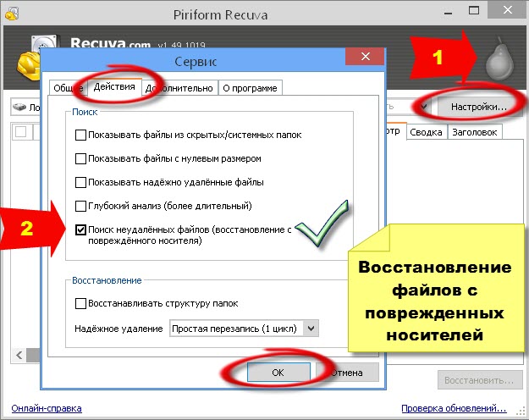Open Заголовок tab in main window
The height and width of the screenshot is (420, 529).
[x=475, y=132]
